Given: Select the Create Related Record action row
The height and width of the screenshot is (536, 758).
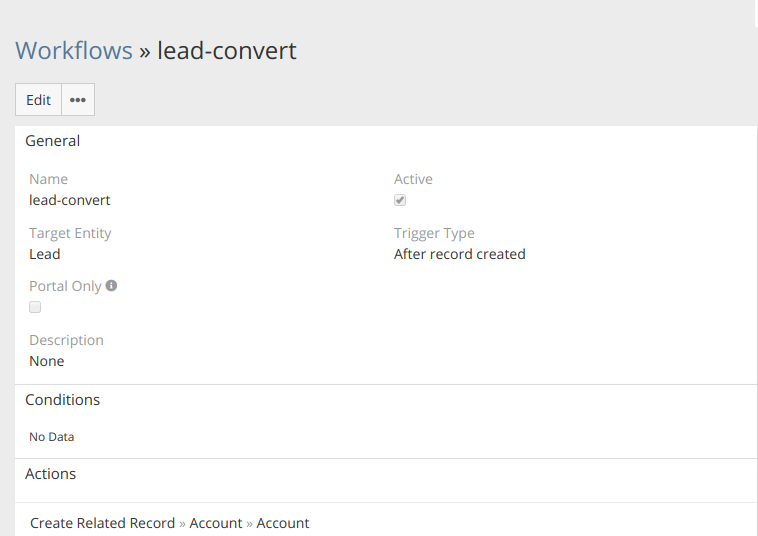Looking at the screenshot, I should [x=170, y=523].
